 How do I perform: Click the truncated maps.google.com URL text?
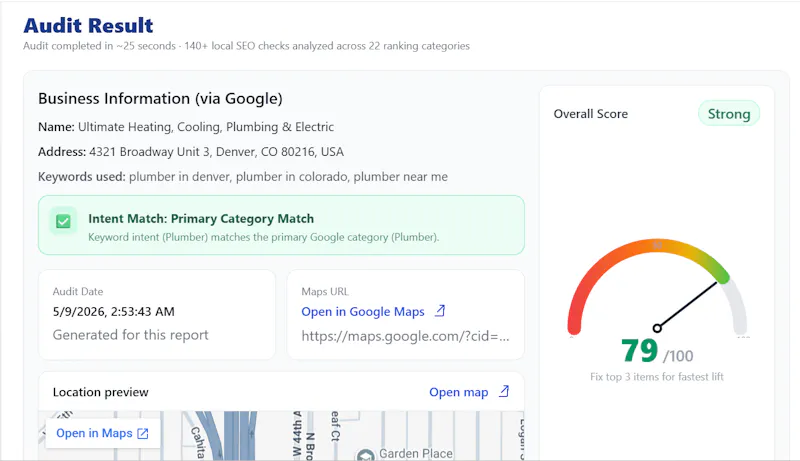[x=405, y=336]
